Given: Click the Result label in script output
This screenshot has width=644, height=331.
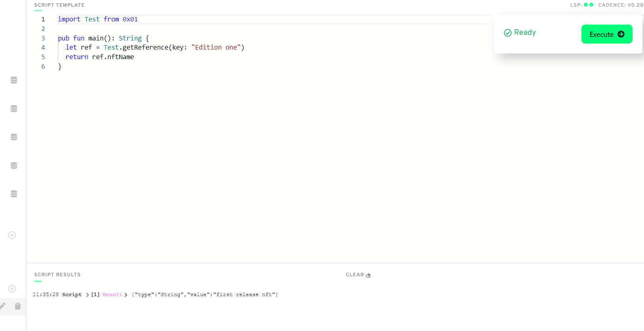Looking at the screenshot, I should point(112,295).
